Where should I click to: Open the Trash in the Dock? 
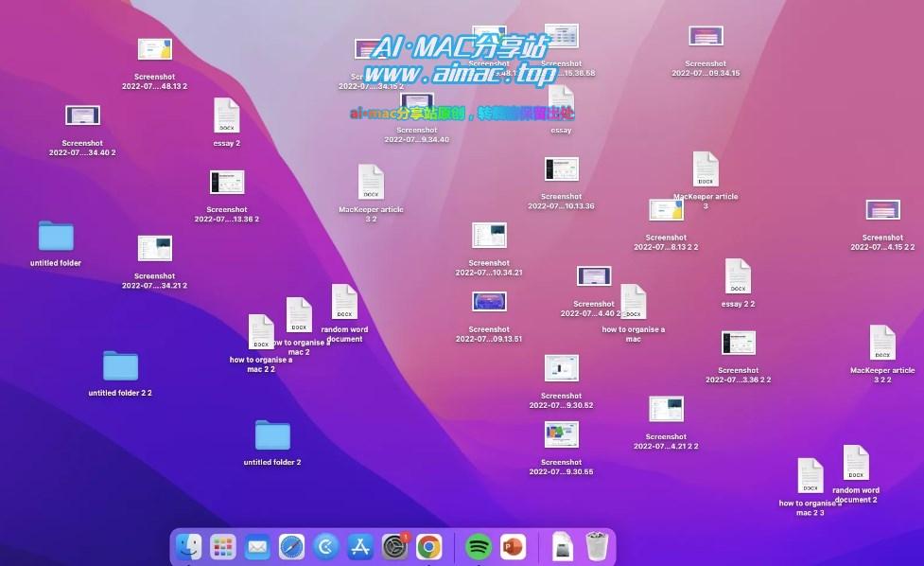click(597, 546)
